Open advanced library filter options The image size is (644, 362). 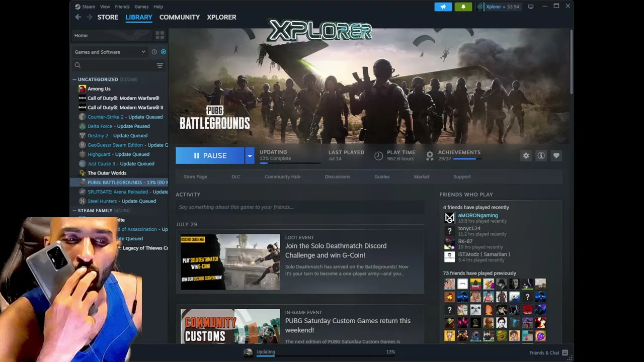[159, 65]
